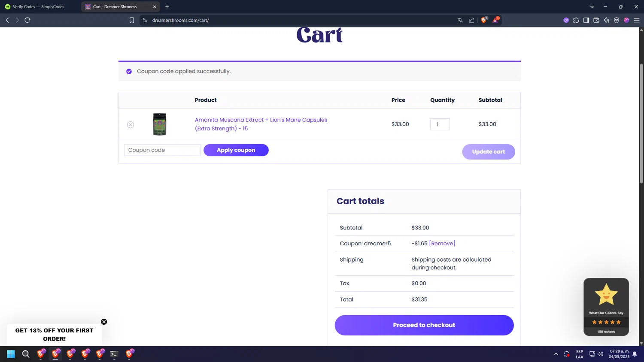Open a new browser tab

pos(167,7)
